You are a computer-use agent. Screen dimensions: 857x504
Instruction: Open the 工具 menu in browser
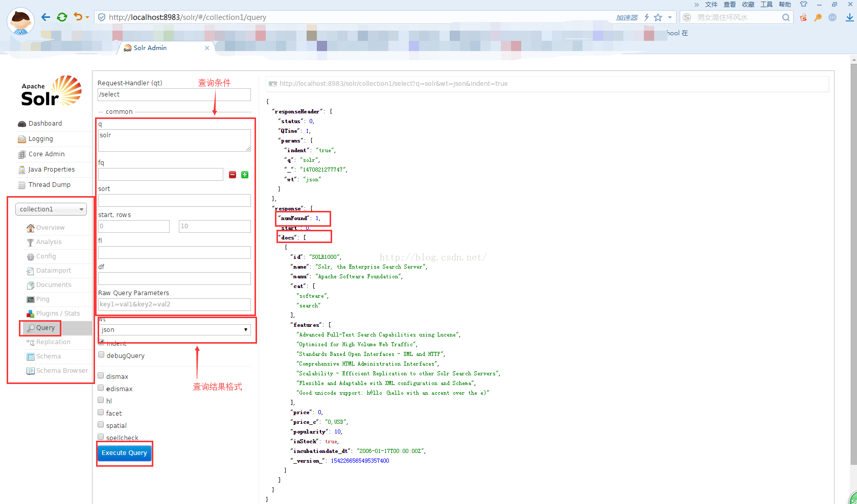767,5
